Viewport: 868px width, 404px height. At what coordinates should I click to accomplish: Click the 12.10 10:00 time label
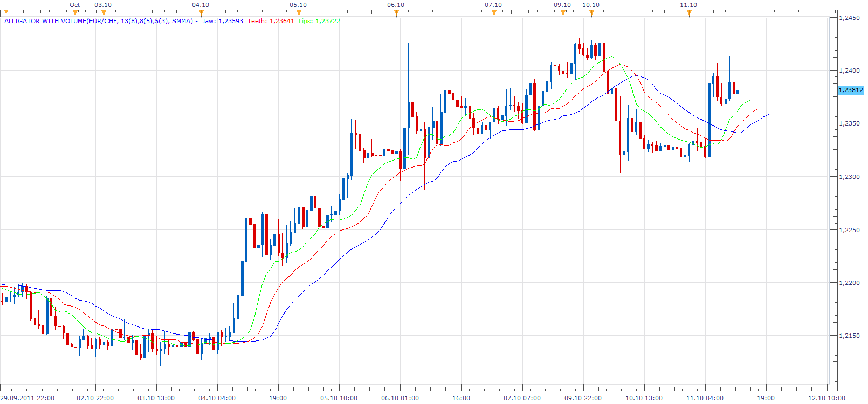[826, 398]
